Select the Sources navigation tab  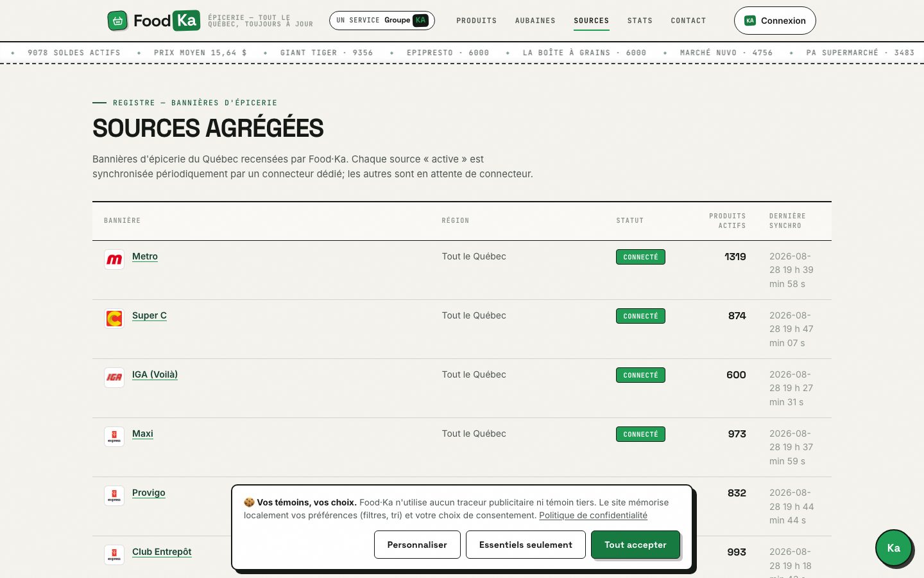point(592,21)
